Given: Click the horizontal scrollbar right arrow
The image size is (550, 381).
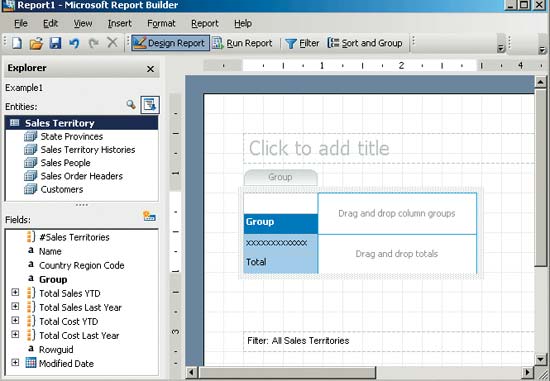Looking at the screenshot, I should [x=528, y=372].
